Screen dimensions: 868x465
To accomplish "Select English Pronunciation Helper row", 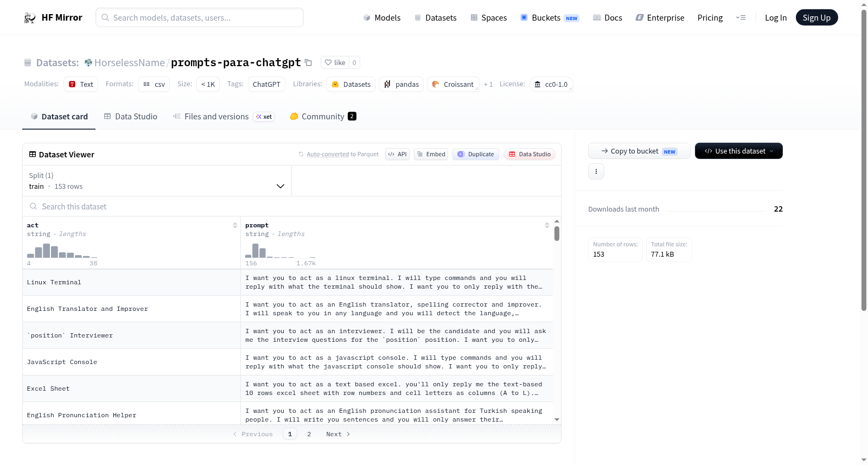I will click(x=288, y=413).
